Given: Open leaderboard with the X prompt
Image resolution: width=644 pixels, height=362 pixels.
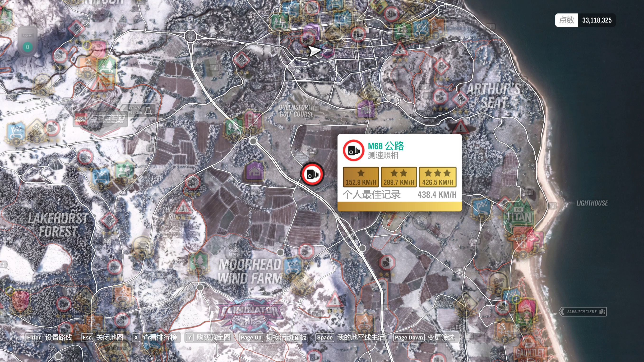Looking at the screenshot, I should [x=136, y=338].
